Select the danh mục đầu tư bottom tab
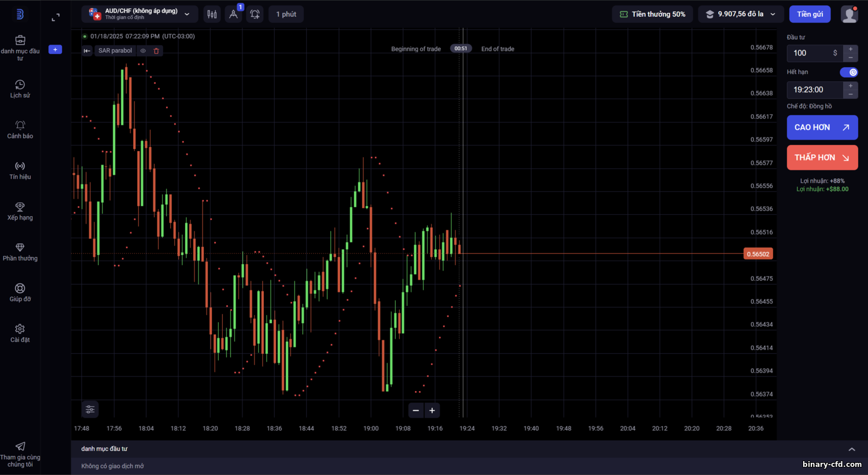 104,449
